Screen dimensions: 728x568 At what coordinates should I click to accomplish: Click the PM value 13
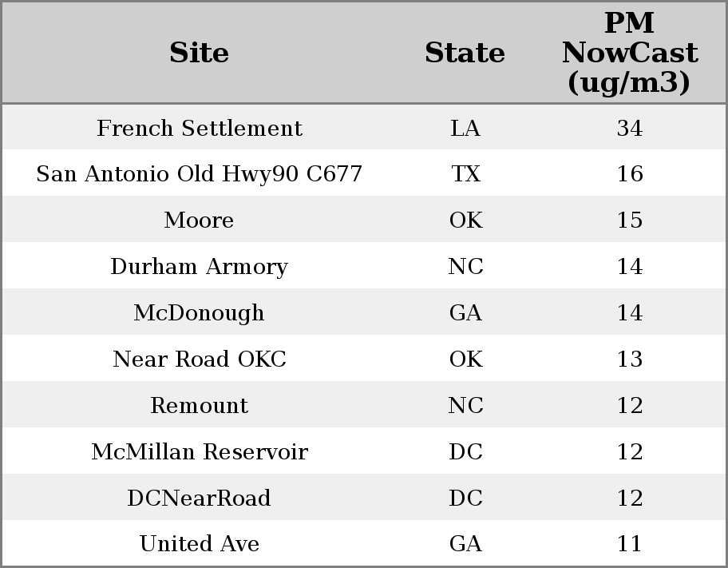(629, 359)
